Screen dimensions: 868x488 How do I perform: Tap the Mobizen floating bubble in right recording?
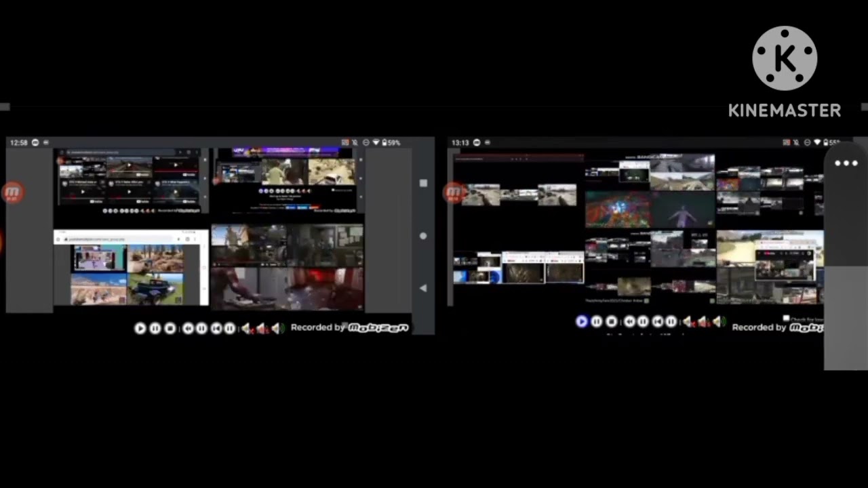453,193
